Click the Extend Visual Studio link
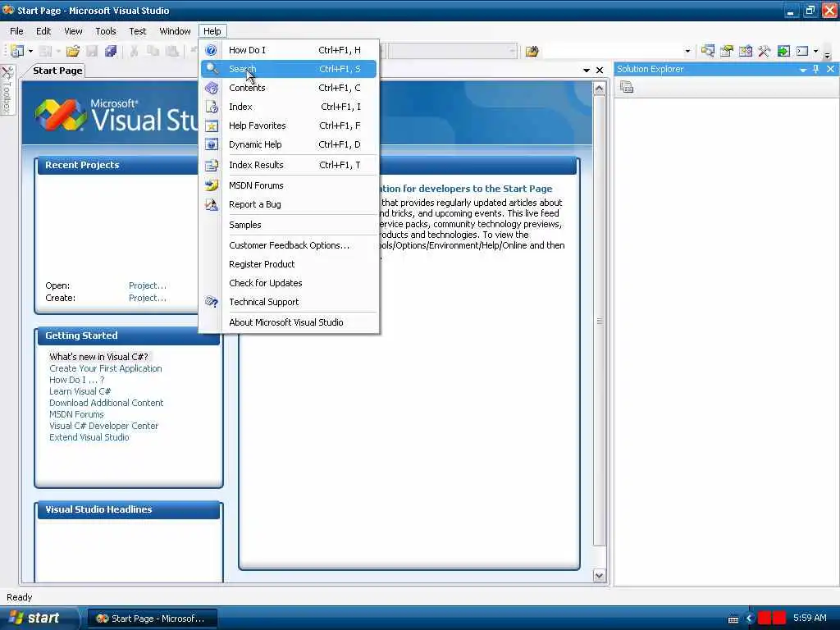 click(x=89, y=438)
